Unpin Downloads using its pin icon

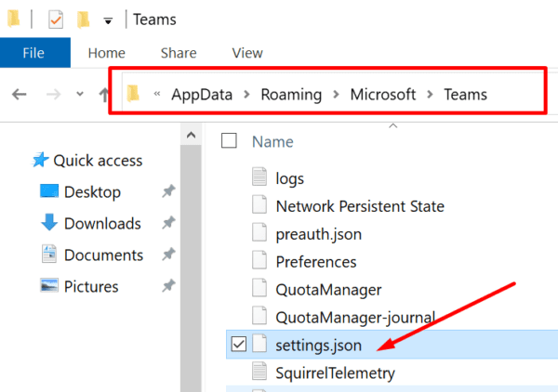(x=168, y=223)
